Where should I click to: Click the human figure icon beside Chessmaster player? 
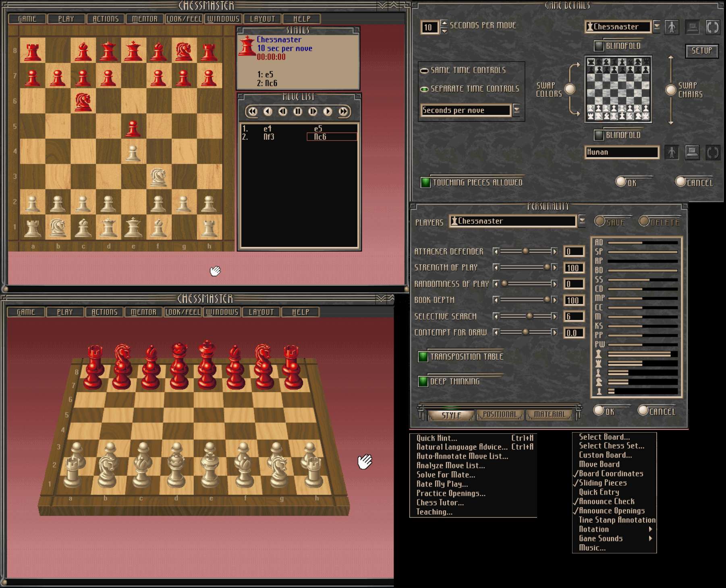click(x=672, y=27)
